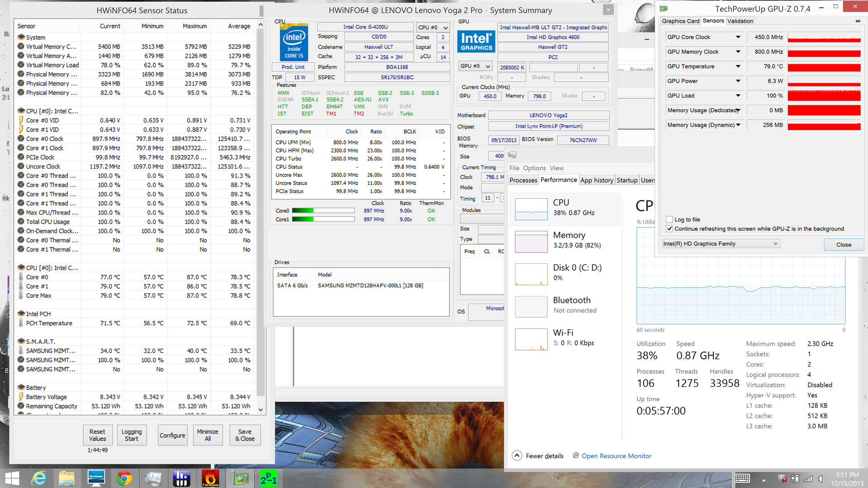Click the Reset Values button
868x488 pixels.
point(97,435)
